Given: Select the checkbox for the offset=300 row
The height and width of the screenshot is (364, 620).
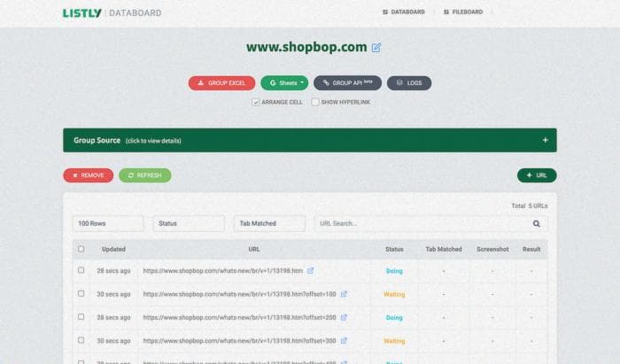Looking at the screenshot, I should point(81,340).
